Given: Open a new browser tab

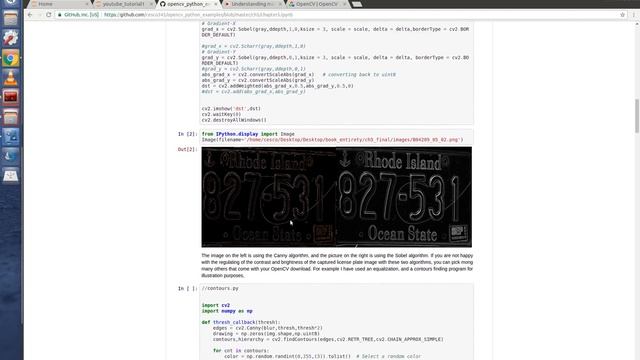Looking at the screenshot, I should [357, 4].
